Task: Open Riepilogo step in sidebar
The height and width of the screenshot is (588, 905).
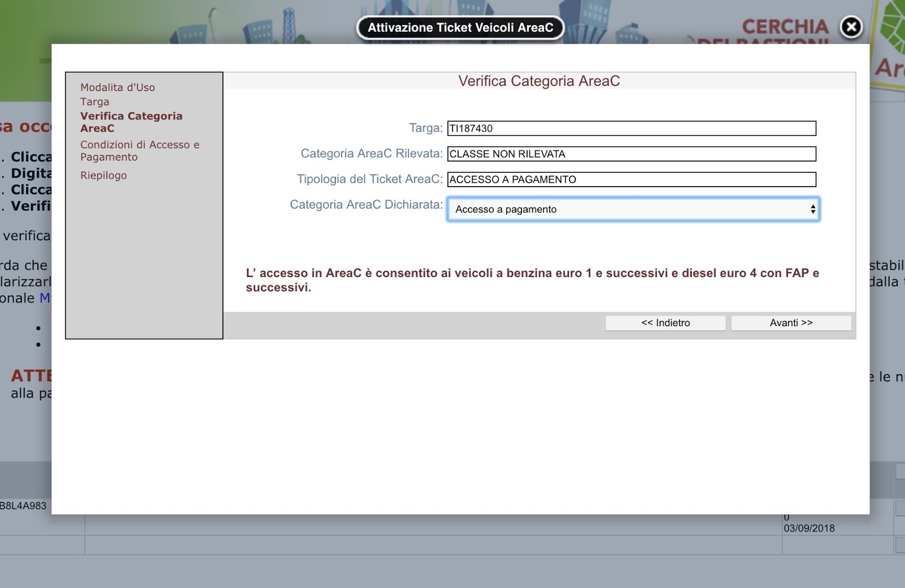Action: 104,175
